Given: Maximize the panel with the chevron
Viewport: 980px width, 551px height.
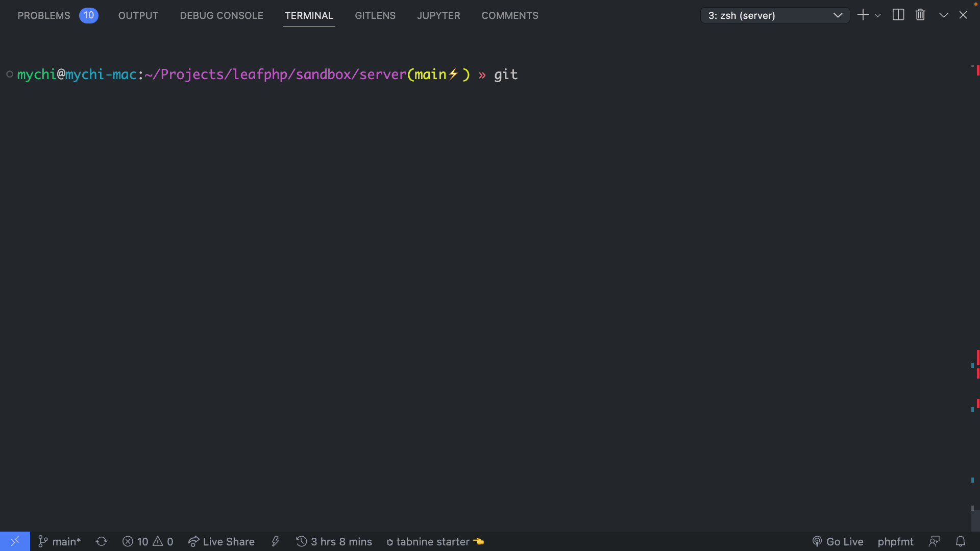Looking at the screenshot, I should (943, 15).
